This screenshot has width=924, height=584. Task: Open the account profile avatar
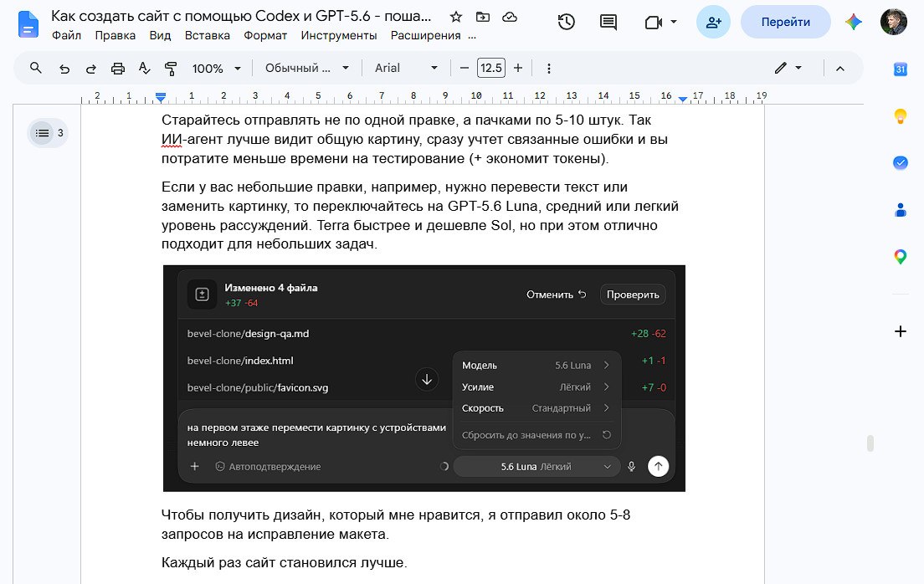pos(893,22)
